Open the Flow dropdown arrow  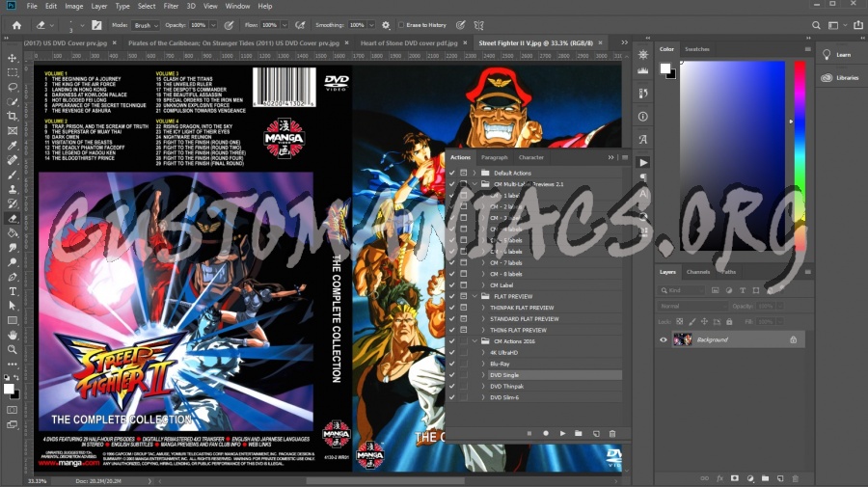(x=285, y=25)
